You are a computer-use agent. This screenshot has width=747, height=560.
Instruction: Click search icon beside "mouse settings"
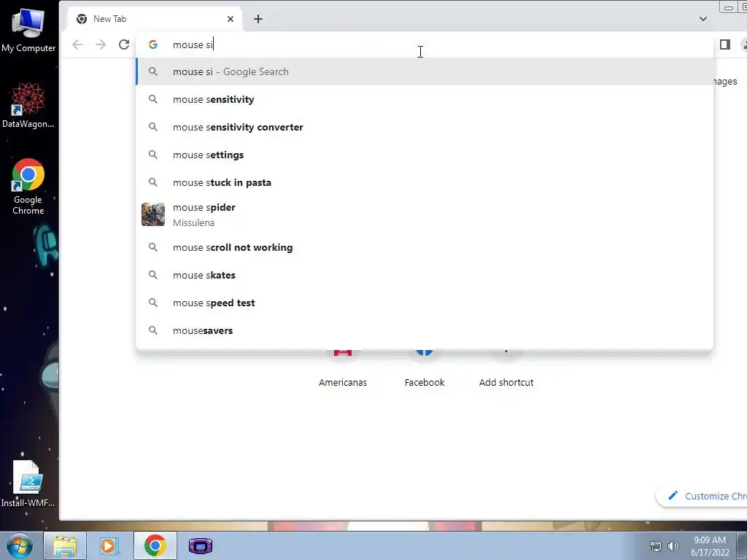(153, 155)
